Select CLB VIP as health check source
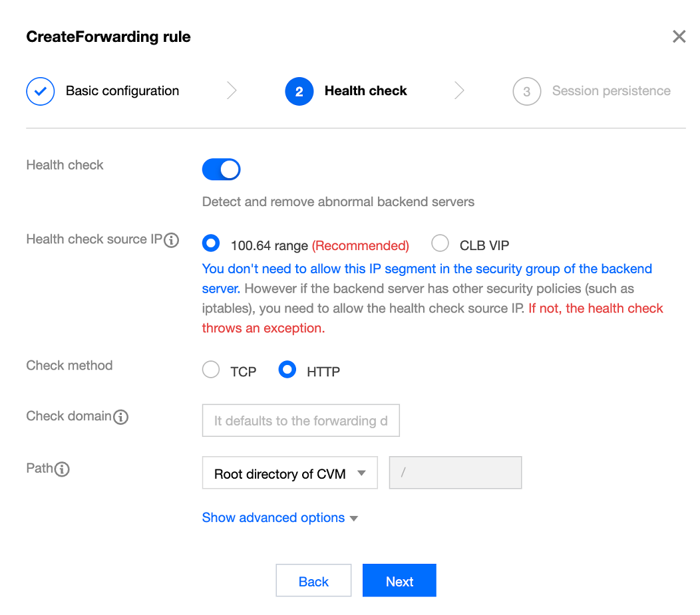Viewport: 700px width, 615px height. [x=440, y=244]
